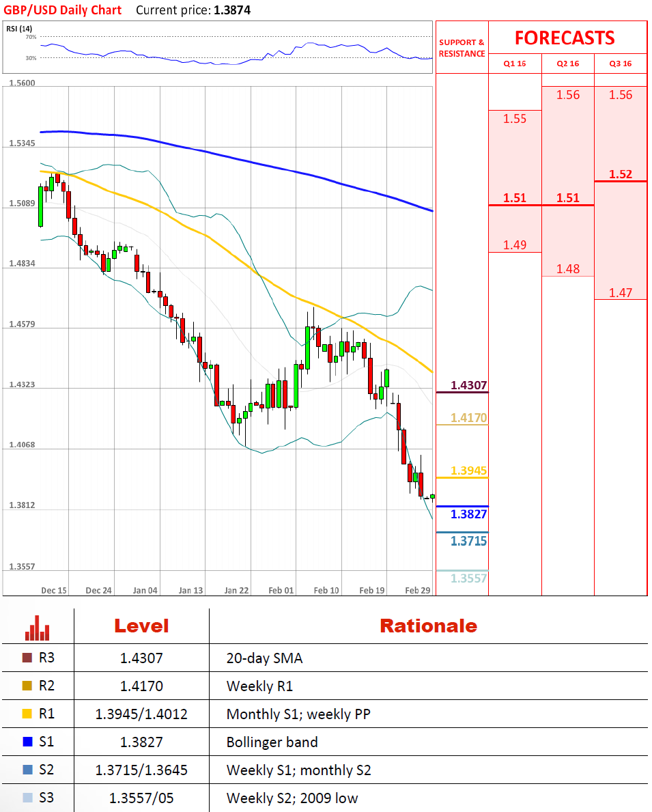Click the 1.5089 price axis label
652x812 pixels.
pyautogui.click(x=23, y=203)
